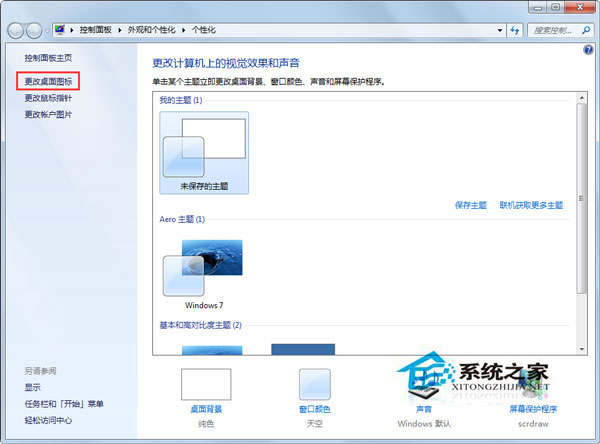The image size is (600, 444).
Task: Open 桌面背景 (Desktop Background) icon
Action: pyautogui.click(x=206, y=385)
